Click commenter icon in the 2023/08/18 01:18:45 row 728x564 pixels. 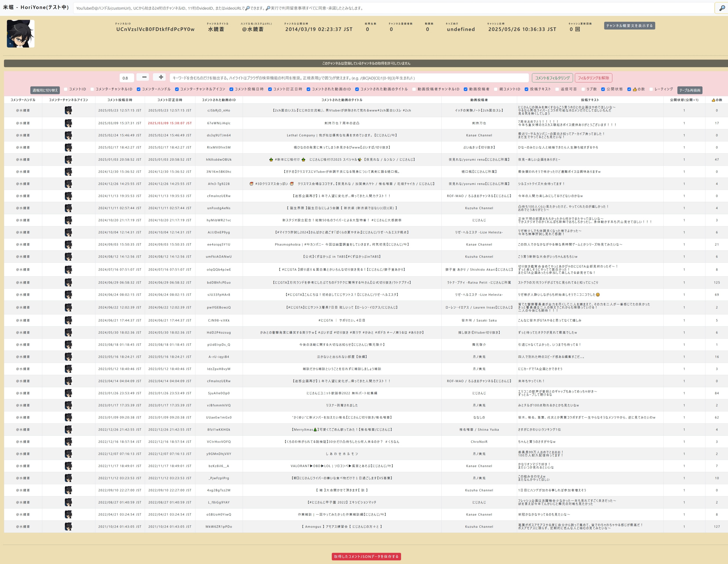click(x=68, y=345)
